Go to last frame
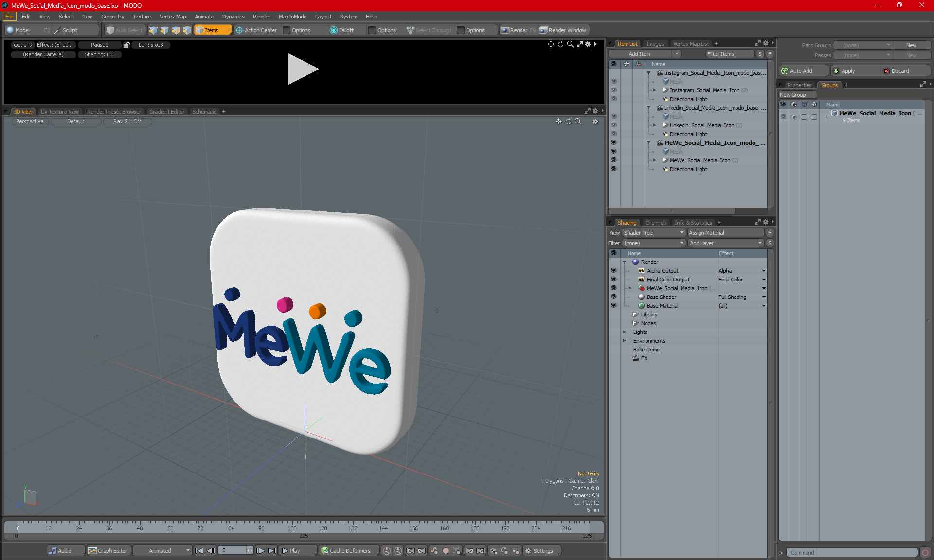 coord(272,551)
